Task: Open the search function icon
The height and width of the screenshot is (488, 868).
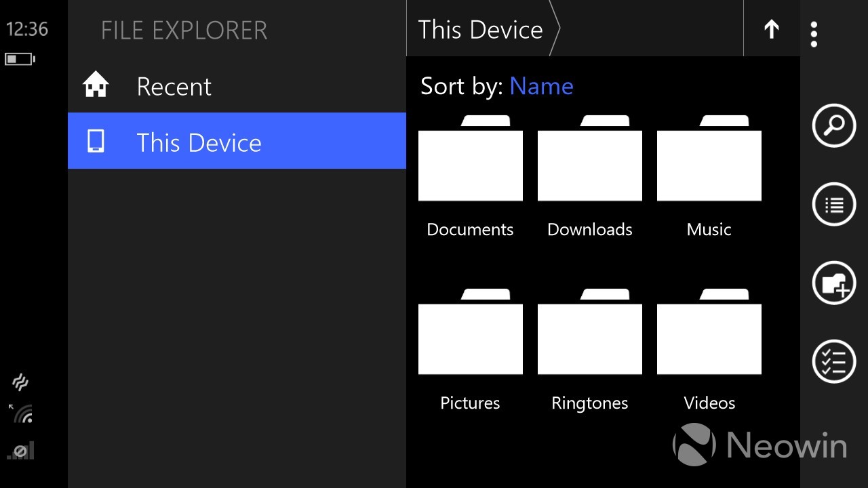Action: [834, 125]
